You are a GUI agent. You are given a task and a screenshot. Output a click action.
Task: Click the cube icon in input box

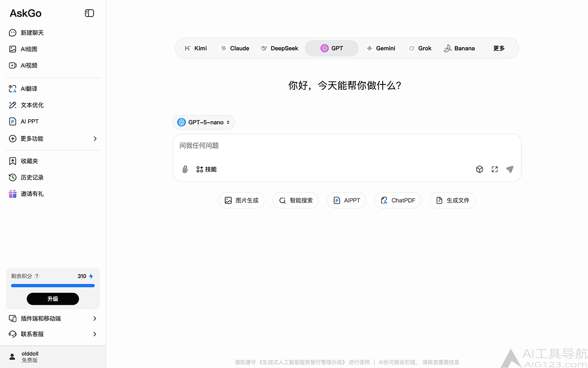(480, 169)
